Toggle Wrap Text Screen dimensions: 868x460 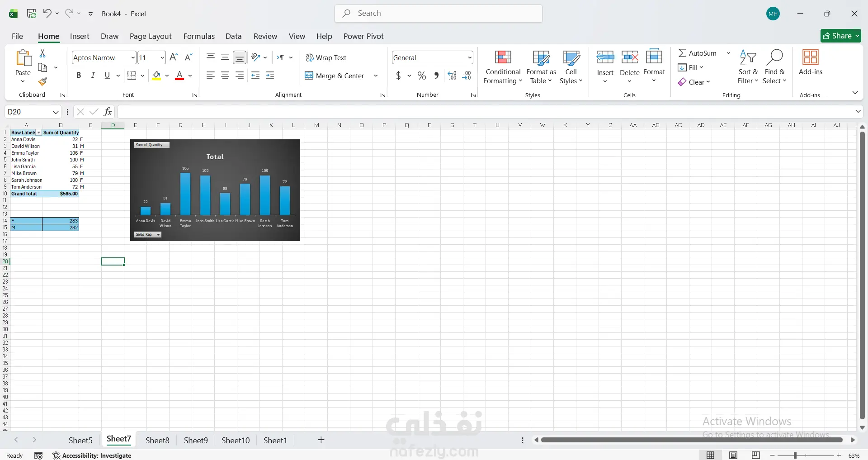tap(326, 57)
